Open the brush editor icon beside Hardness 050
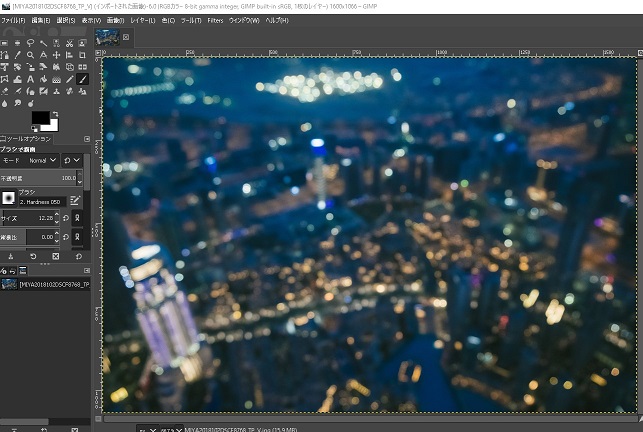Screen dimensions: 643x432 pos(75,200)
